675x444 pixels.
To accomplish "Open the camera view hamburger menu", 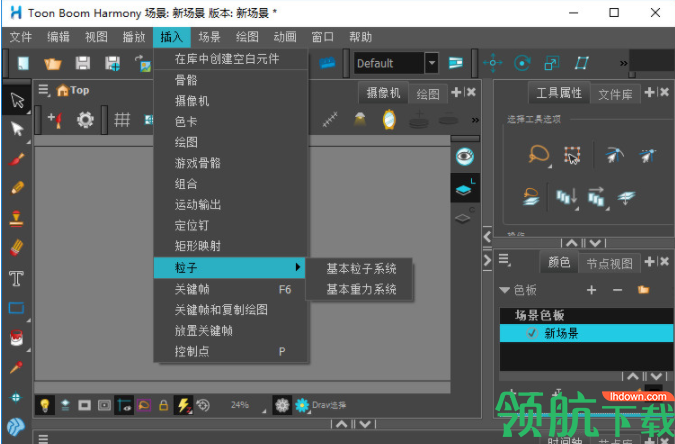I will pyautogui.click(x=43, y=90).
